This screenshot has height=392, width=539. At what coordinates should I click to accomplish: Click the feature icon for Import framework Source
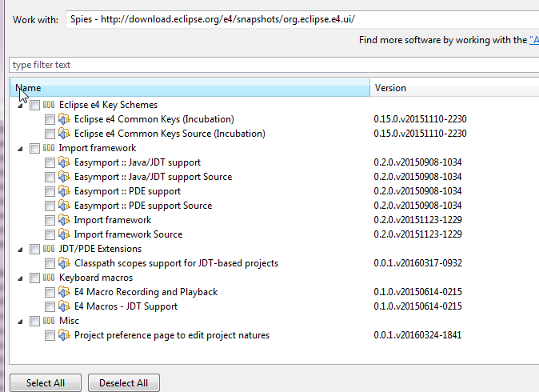pos(64,234)
